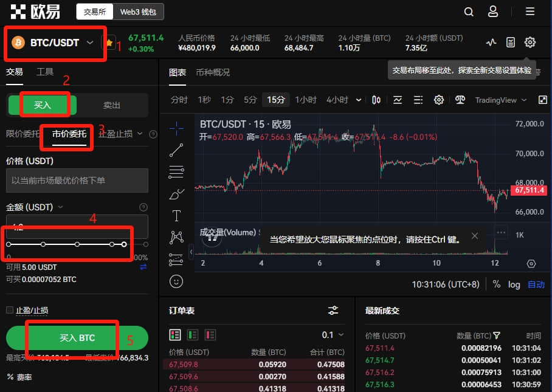This screenshot has width=552, height=392.
Task: Click the chart list layout icon
Action: [418, 100]
